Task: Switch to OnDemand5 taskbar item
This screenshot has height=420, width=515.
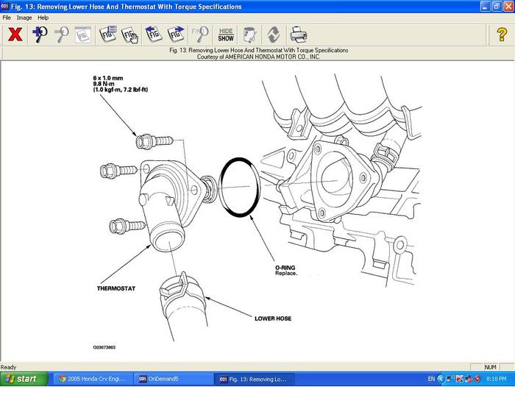Action: [174, 379]
